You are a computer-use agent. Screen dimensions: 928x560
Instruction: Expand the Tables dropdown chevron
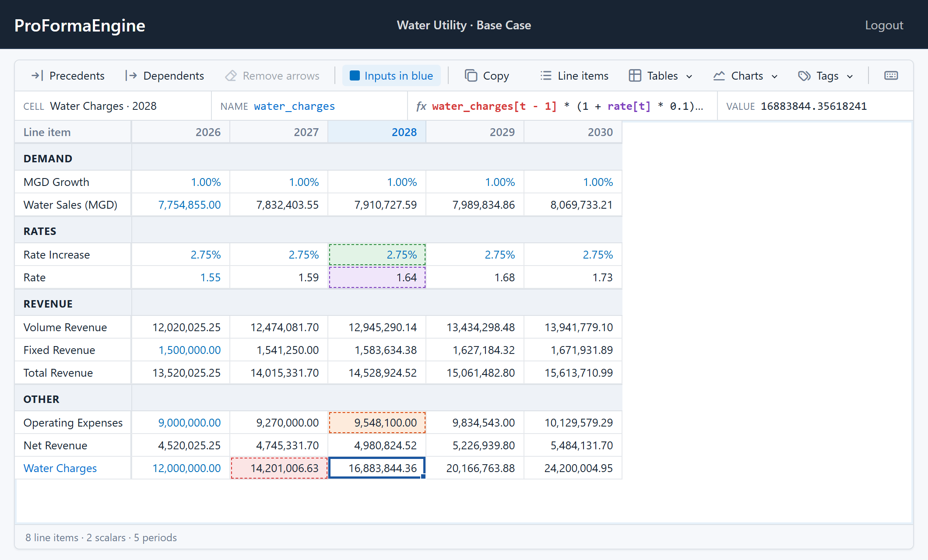click(x=689, y=77)
